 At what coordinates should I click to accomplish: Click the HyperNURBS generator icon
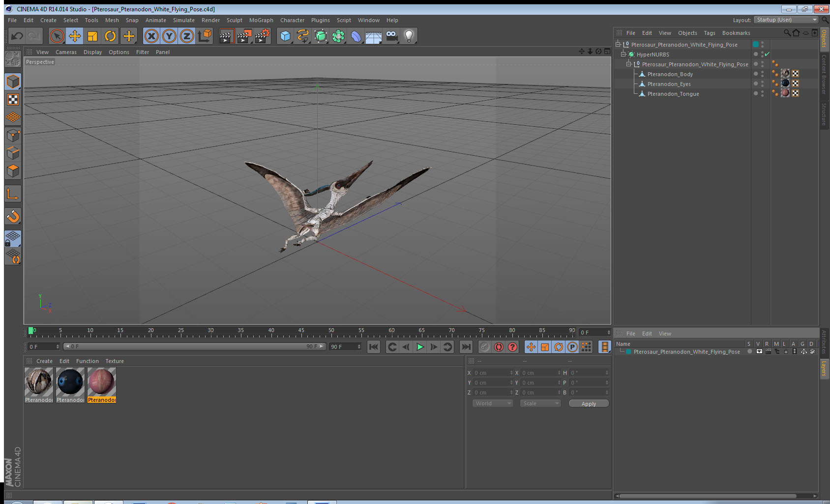321,36
